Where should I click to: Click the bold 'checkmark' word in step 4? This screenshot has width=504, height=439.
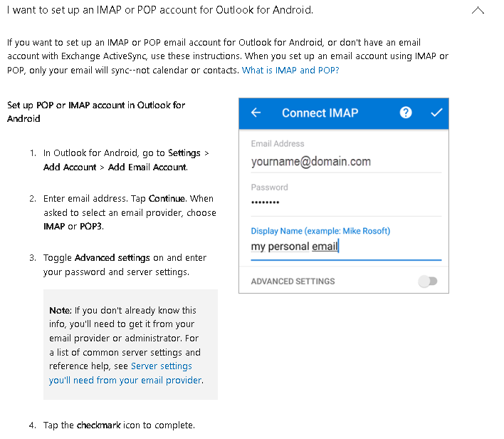pyautogui.click(x=99, y=425)
